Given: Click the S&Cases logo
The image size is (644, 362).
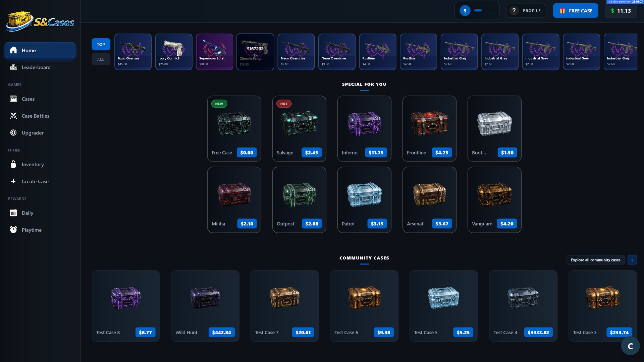Looking at the screenshot, I should tap(40, 21).
